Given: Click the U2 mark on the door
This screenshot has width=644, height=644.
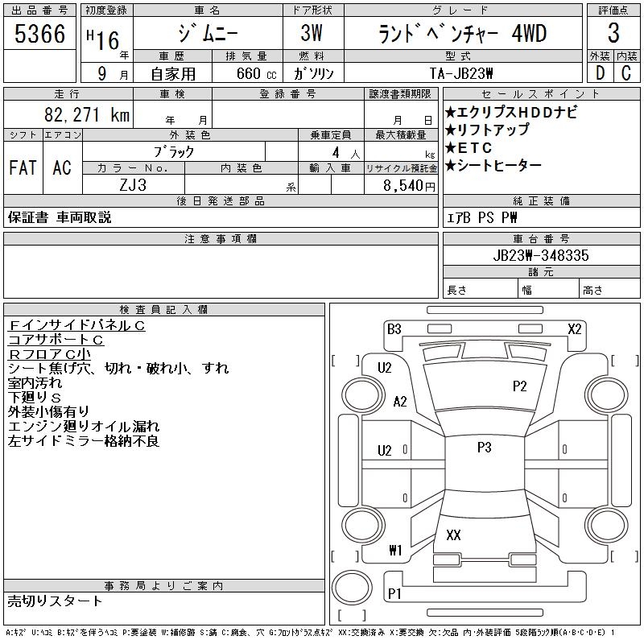Looking at the screenshot, I should click(385, 451).
